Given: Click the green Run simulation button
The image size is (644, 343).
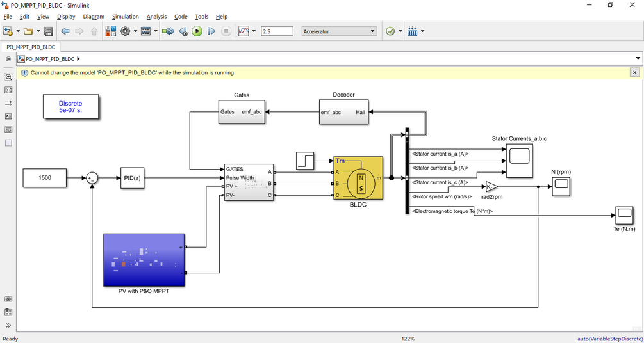Looking at the screenshot, I should (x=197, y=31).
